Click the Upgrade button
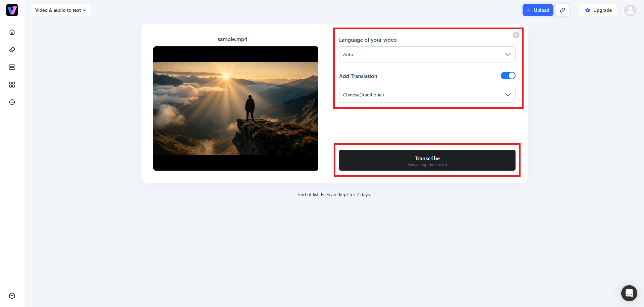 pyautogui.click(x=598, y=10)
